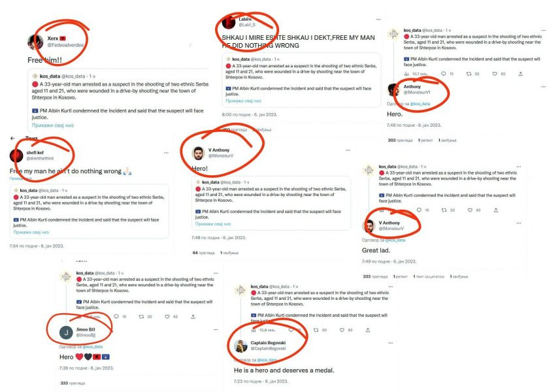Open the more menu on shefi kef's tweet
Viewport: 560px width, 392px height.
pyautogui.click(x=166, y=153)
